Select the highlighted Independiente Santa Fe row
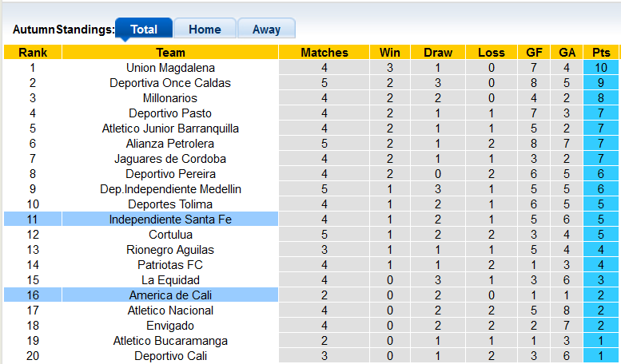621x364 pixels. [x=170, y=220]
